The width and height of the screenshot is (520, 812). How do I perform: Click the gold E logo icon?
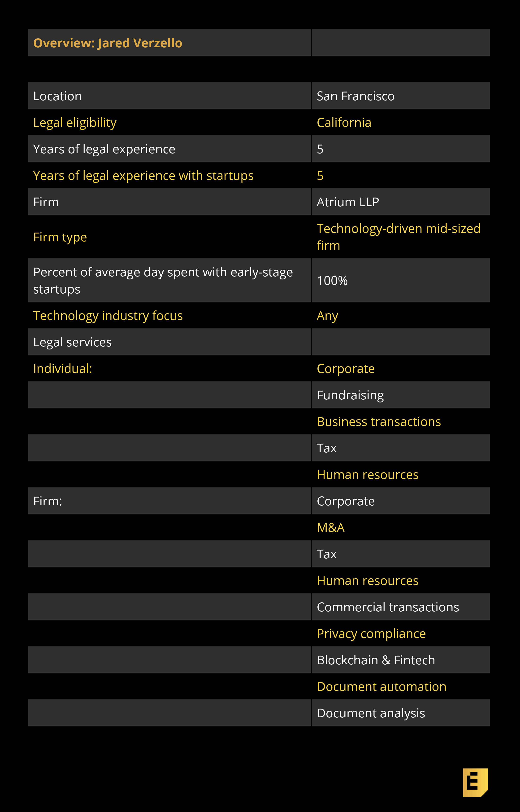click(475, 782)
